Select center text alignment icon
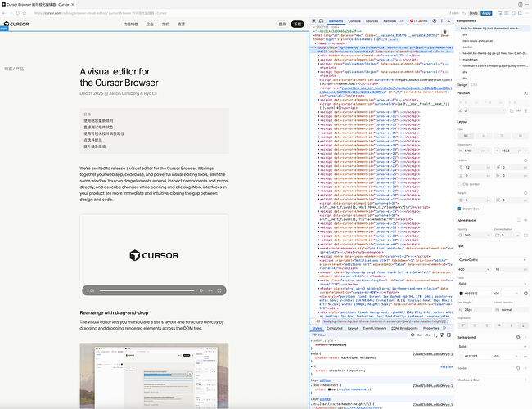The image size is (532, 409). [475, 326]
